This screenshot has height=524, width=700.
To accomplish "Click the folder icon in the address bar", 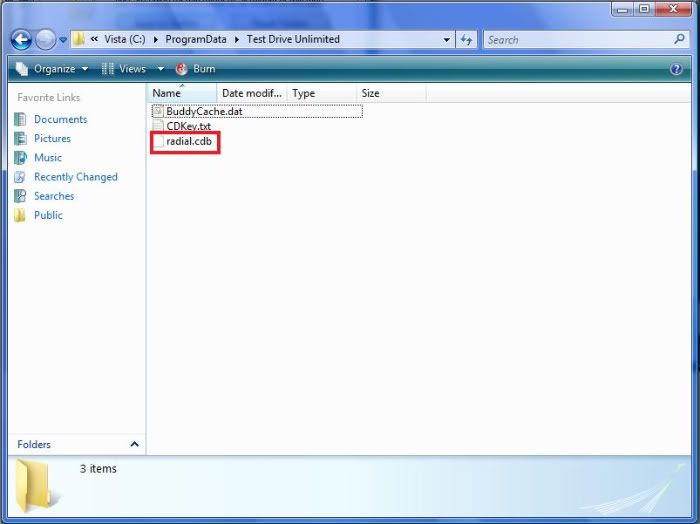I will click(x=79, y=39).
